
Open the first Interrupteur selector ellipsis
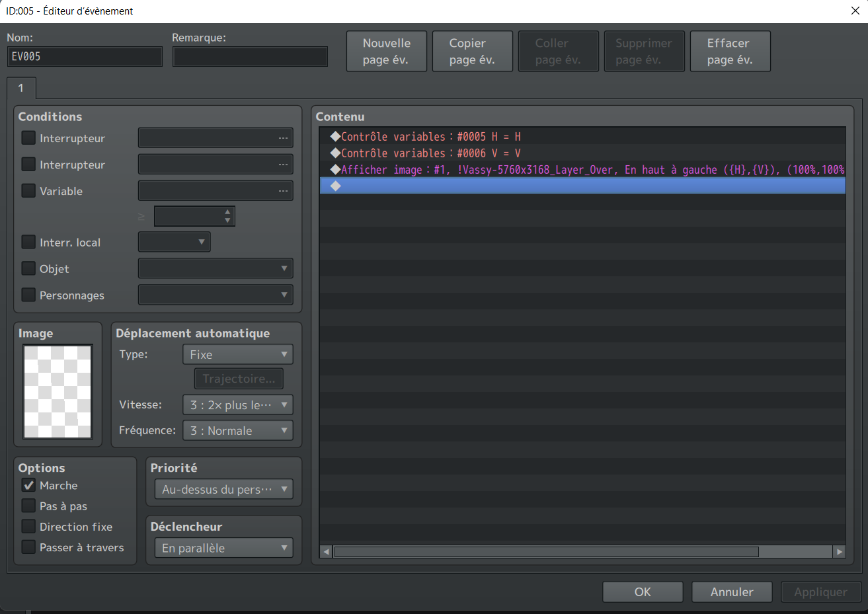283,138
